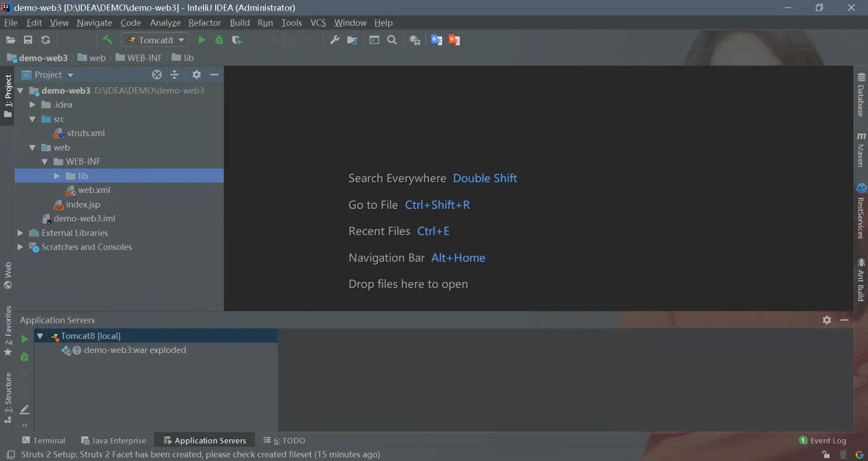Toggle the 1: Project side tool tab

tap(7, 96)
